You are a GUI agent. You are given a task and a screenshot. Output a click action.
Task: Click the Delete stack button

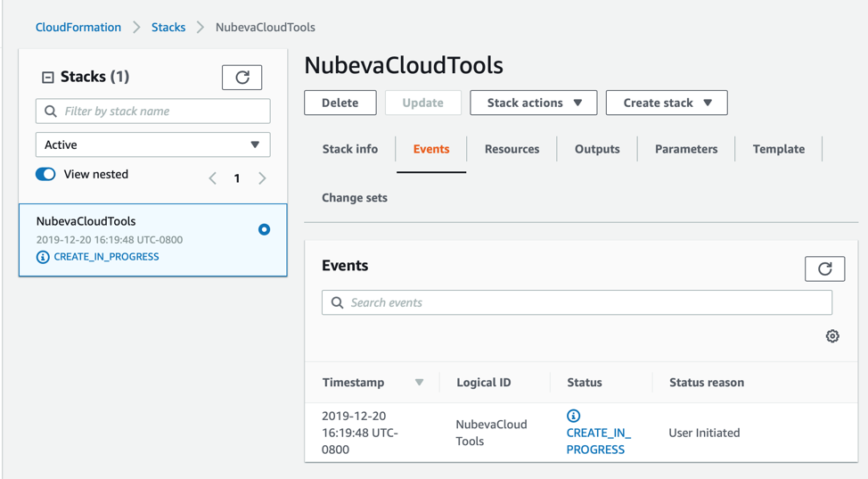click(x=340, y=103)
